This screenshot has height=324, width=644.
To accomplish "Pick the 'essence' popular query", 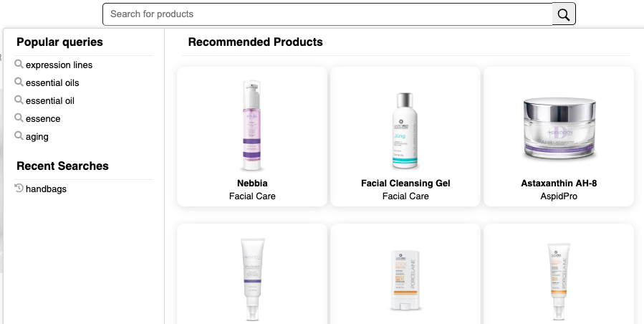I will [x=43, y=119].
